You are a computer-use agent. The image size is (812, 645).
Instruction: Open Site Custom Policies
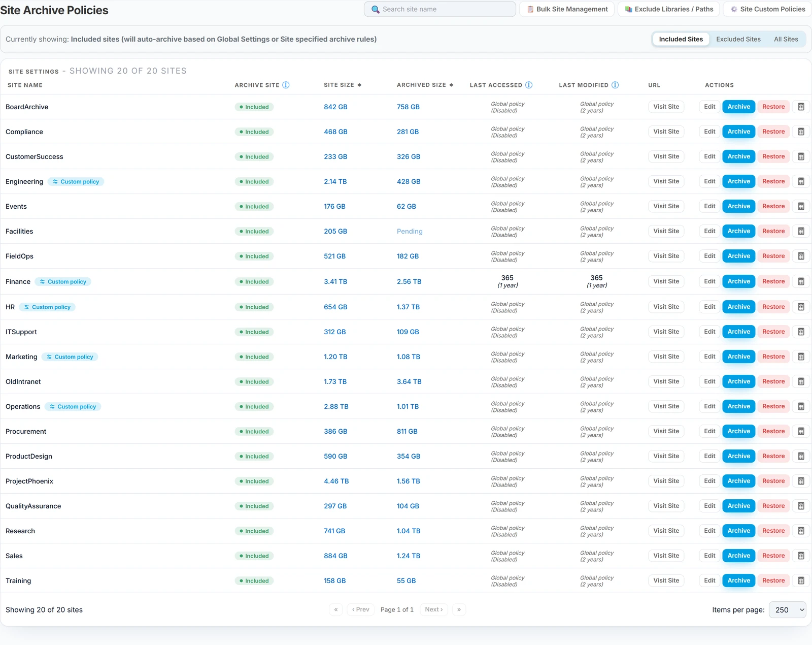767,9
